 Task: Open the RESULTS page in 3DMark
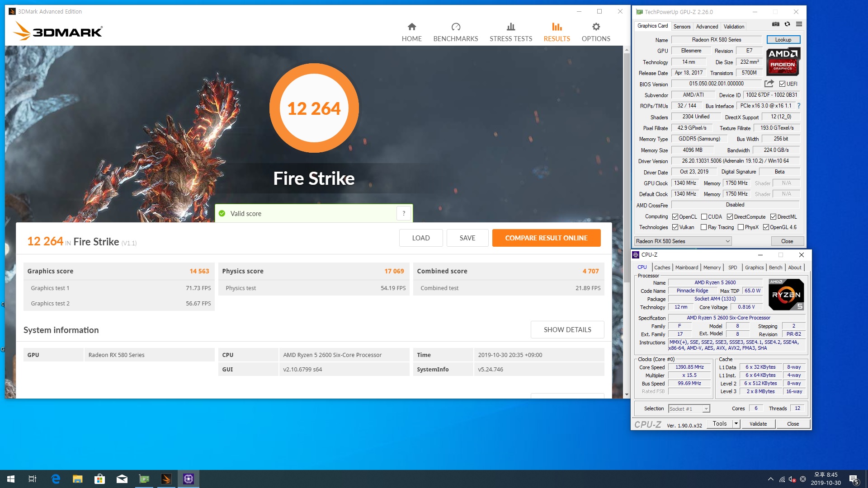(x=557, y=33)
